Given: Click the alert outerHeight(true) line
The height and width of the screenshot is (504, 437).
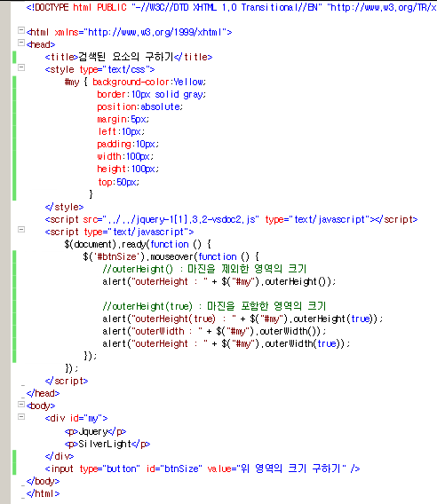Looking at the screenshot, I should tap(242, 319).
